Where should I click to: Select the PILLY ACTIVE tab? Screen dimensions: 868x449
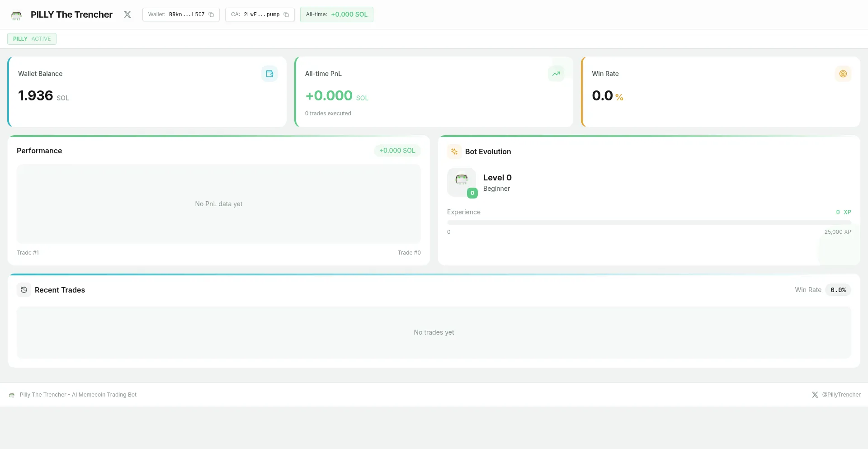coord(32,39)
